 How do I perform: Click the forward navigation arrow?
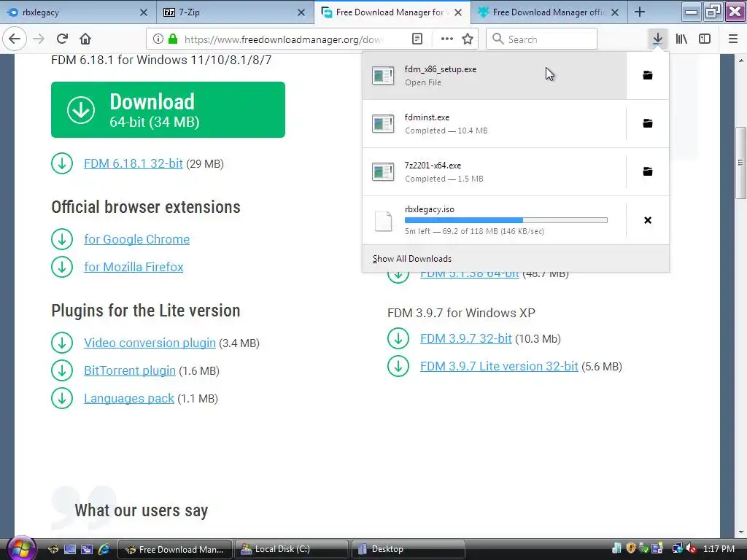point(39,39)
